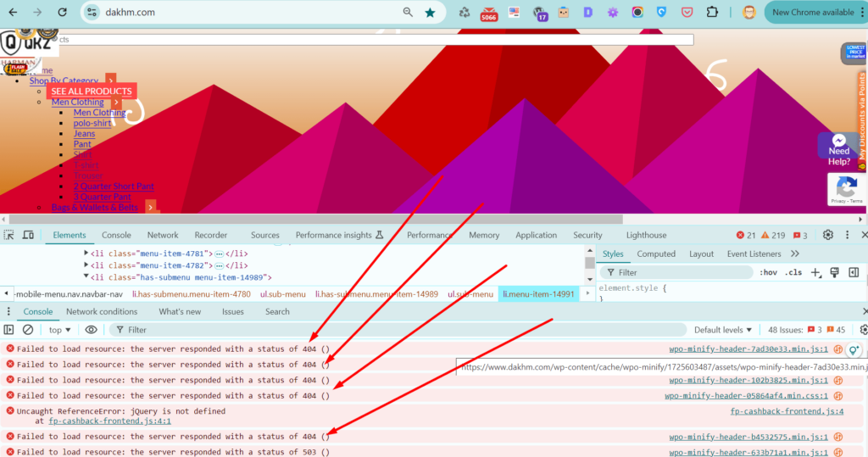Viewport: 868px width, 457px height.
Task: Clear the console with the ban icon
Action: pos(28,330)
